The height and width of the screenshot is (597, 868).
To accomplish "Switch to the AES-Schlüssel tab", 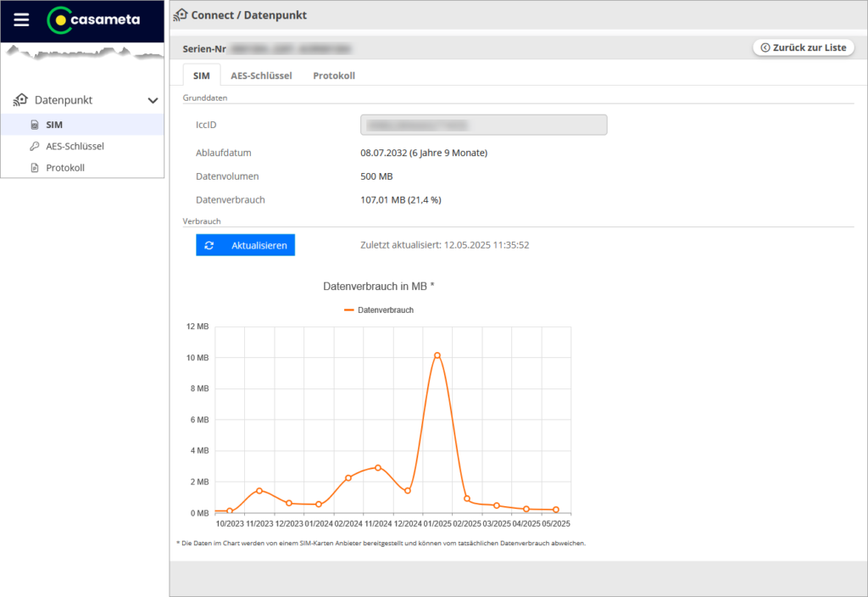I will [x=261, y=75].
